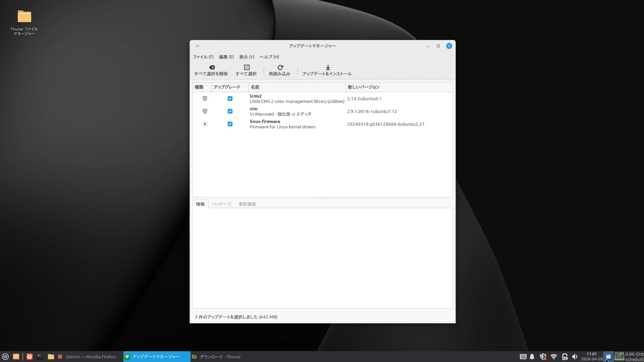644x362 pixels.
Task: Select the lcms2 package name
Action: 256,96
